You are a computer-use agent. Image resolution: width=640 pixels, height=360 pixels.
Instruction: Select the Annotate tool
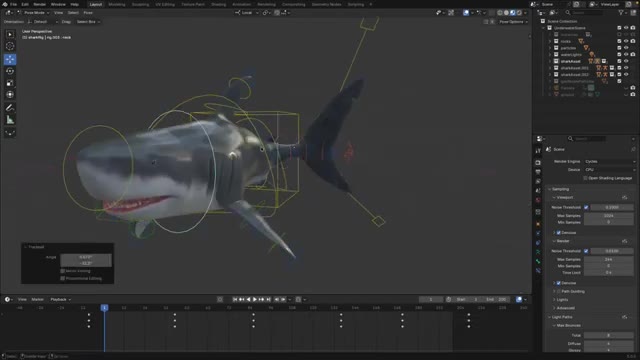[10, 108]
